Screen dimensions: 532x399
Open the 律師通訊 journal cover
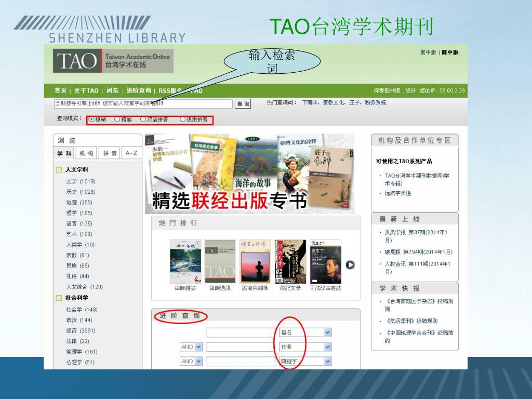[x=220, y=262]
